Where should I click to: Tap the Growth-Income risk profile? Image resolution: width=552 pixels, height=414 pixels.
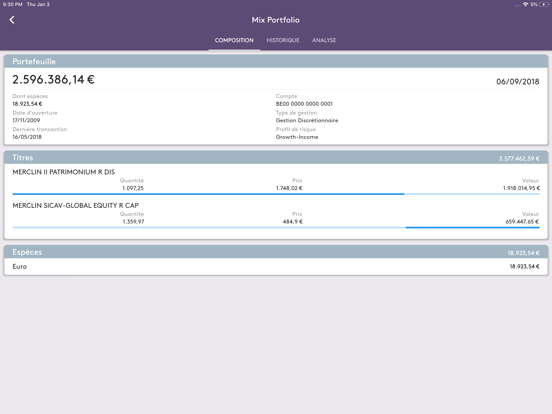pos(297,137)
